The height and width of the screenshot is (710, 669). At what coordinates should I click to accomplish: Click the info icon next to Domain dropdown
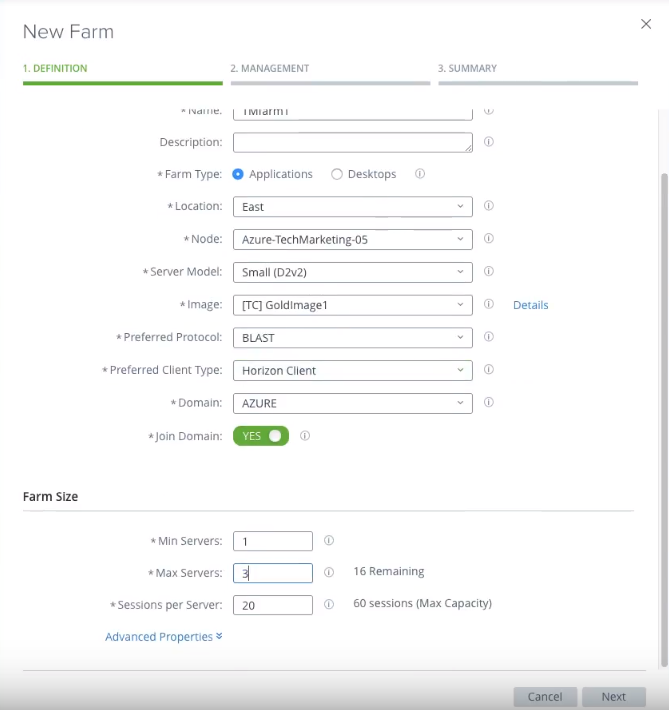coord(488,402)
